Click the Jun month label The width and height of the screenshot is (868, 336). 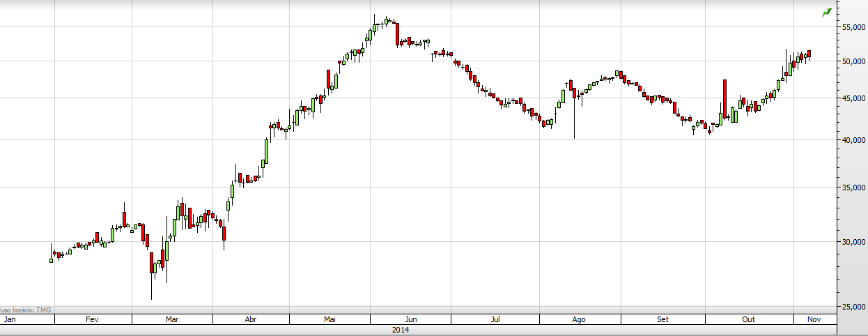411,319
